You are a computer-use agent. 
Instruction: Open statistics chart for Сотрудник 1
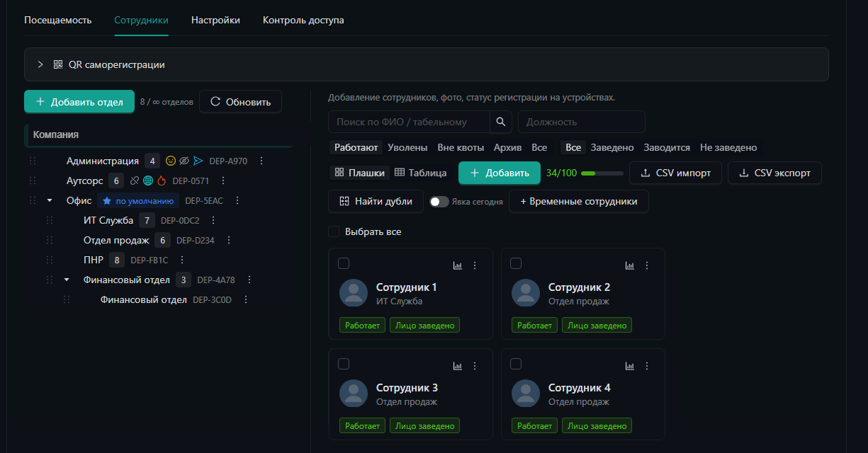(458, 265)
